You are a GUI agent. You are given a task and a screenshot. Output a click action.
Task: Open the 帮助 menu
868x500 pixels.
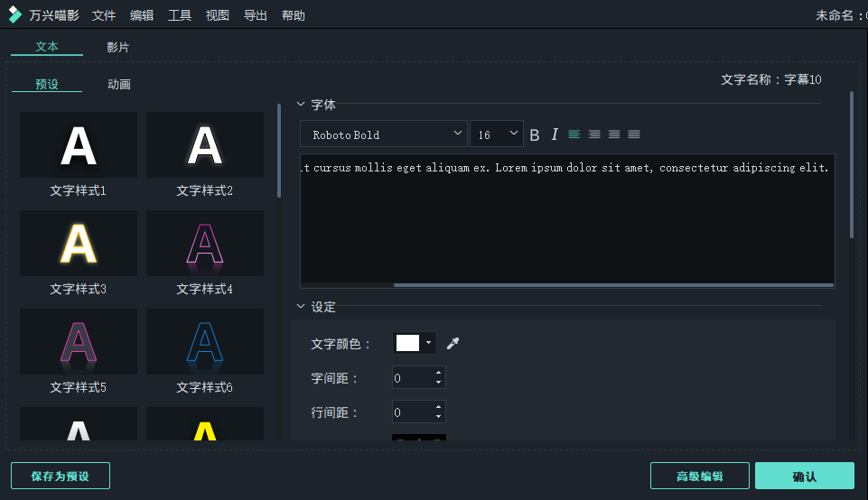(x=294, y=15)
